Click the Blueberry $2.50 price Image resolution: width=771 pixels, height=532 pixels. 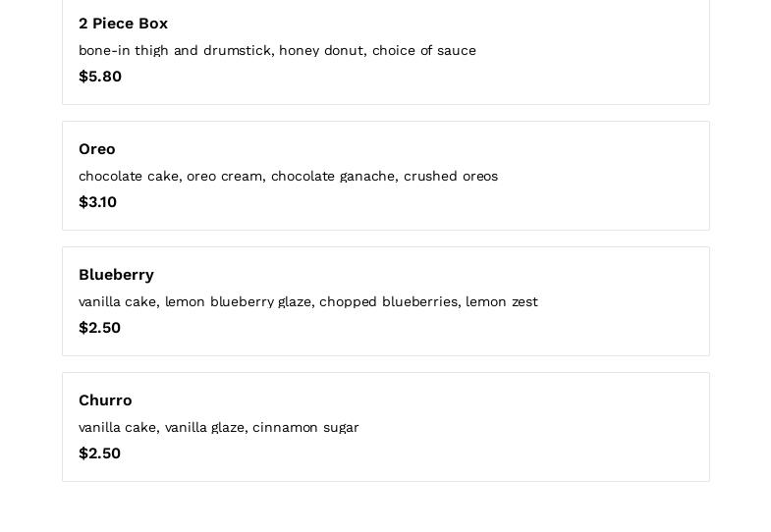point(99,328)
